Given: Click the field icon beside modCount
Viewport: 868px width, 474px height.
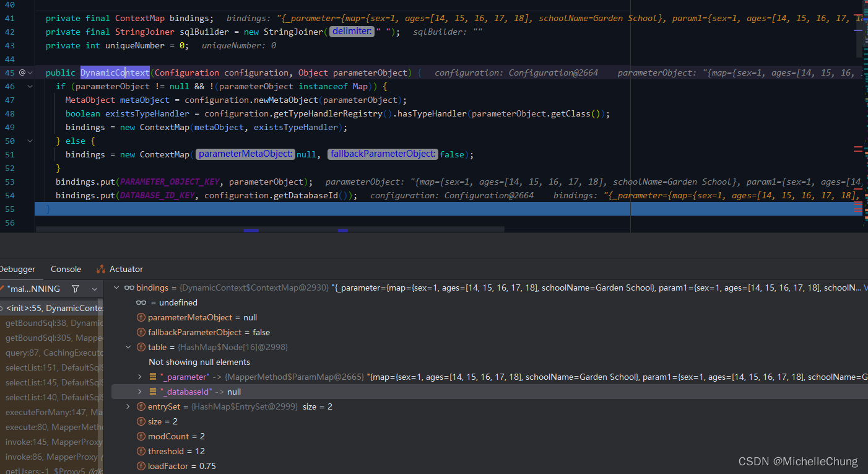Looking at the screenshot, I should 141,436.
